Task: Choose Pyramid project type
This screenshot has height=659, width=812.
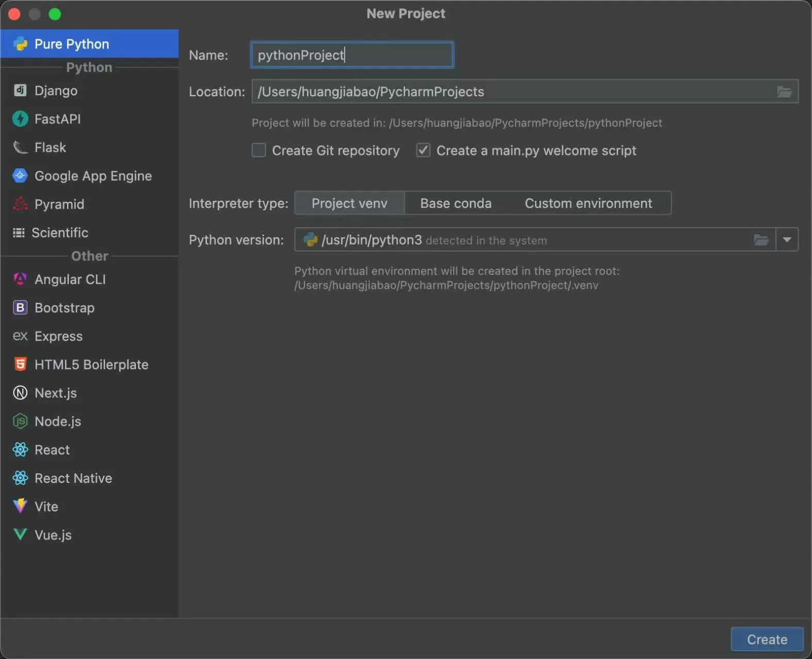Action: [x=90, y=204]
